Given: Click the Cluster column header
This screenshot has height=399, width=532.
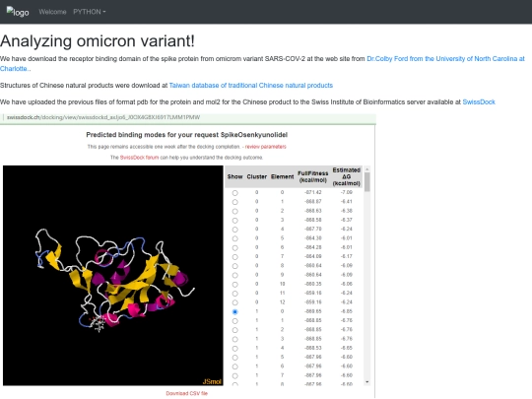Looking at the screenshot, I should pos(257,176).
